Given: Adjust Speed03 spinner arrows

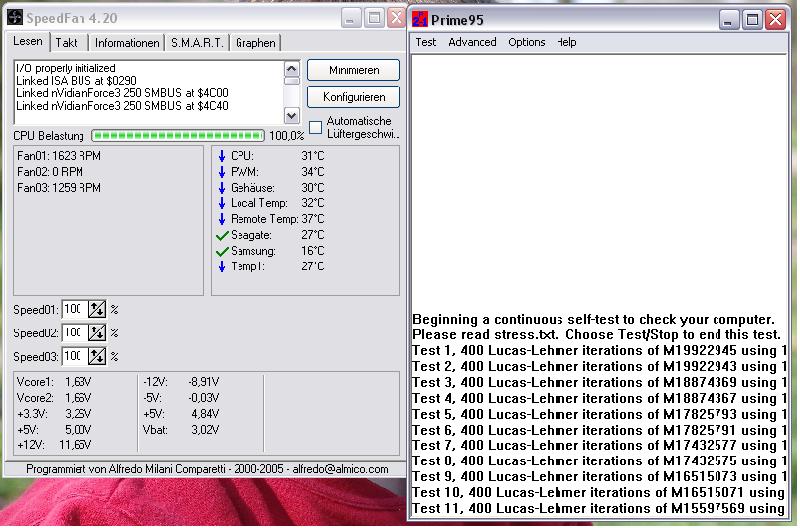Looking at the screenshot, I should click(97, 356).
